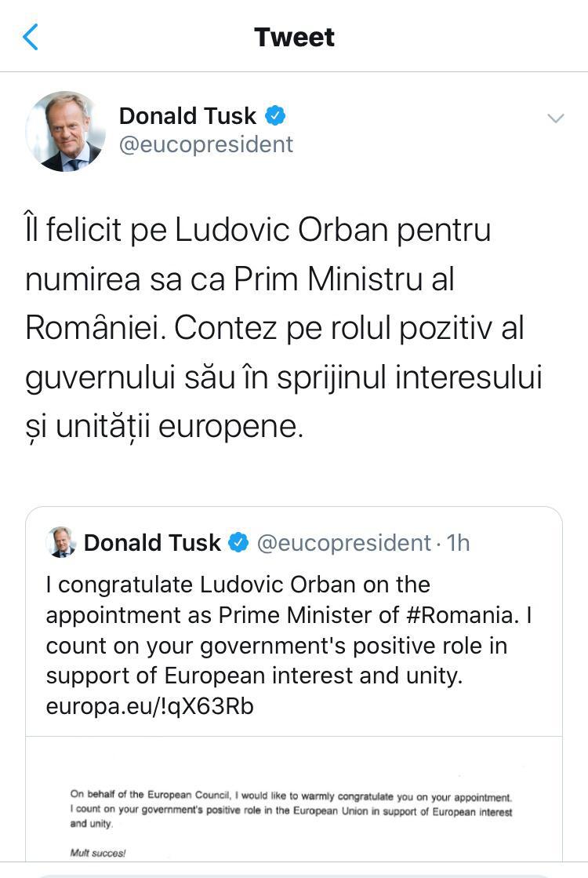Tap the 1h timestamp of quoted tweet
This screenshot has height=878, width=588.
click(458, 543)
